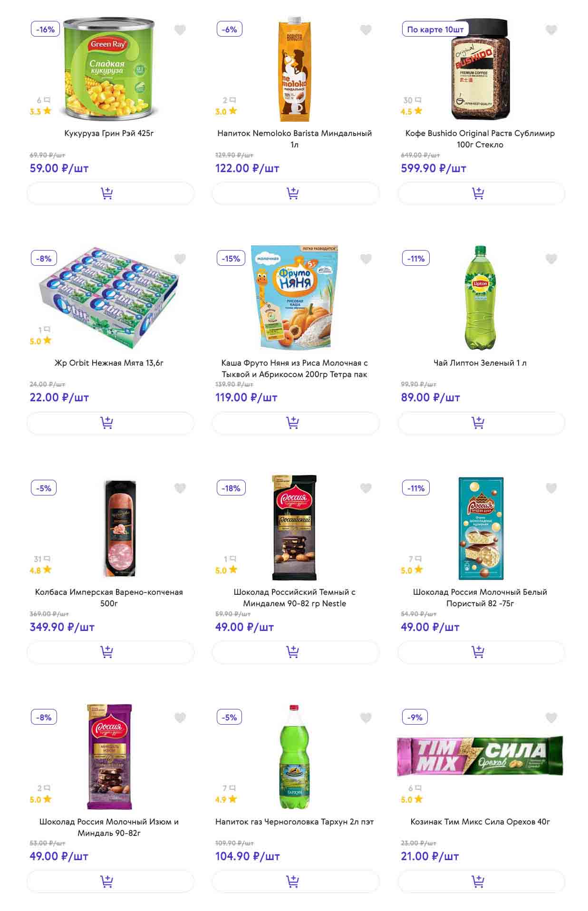Open Кукуруза Грин Рэй 425г product link

point(109,133)
